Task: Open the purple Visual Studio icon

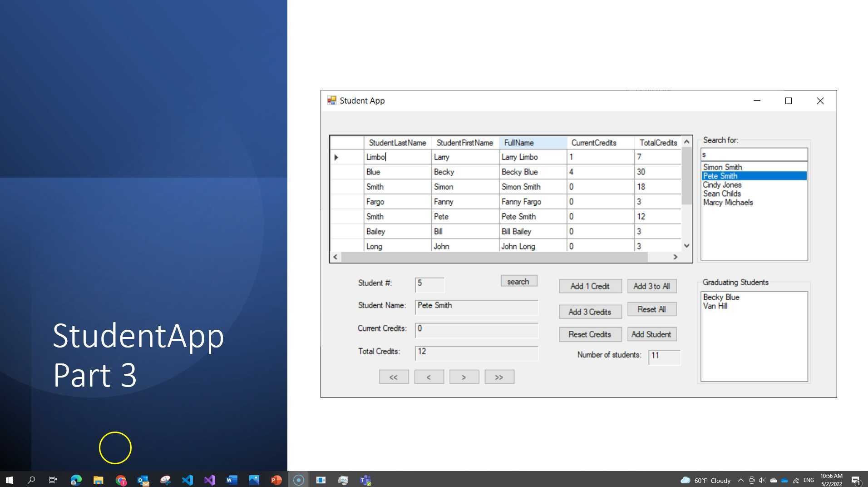Action: pos(209,480)
